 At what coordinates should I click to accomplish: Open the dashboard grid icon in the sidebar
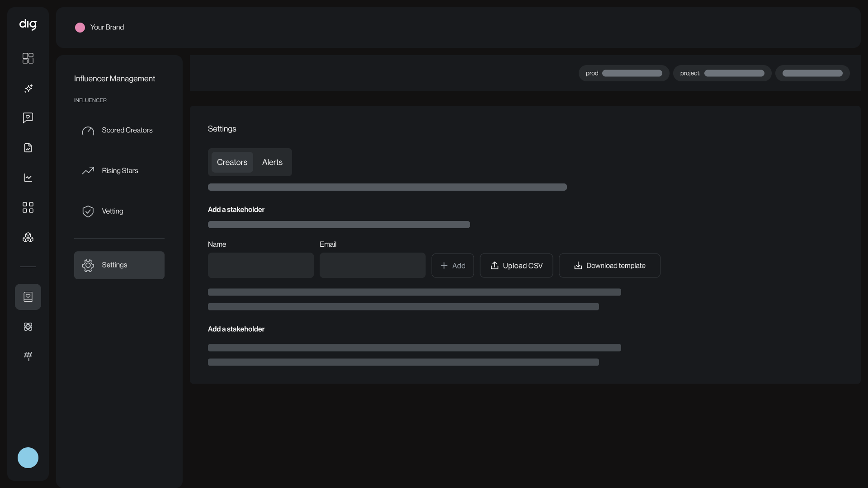tap(28, 58)
